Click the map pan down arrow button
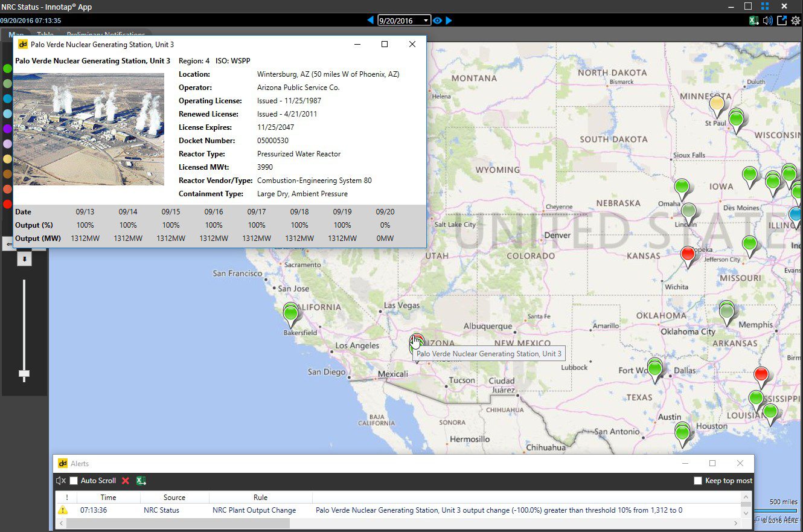 pos(24,259)
